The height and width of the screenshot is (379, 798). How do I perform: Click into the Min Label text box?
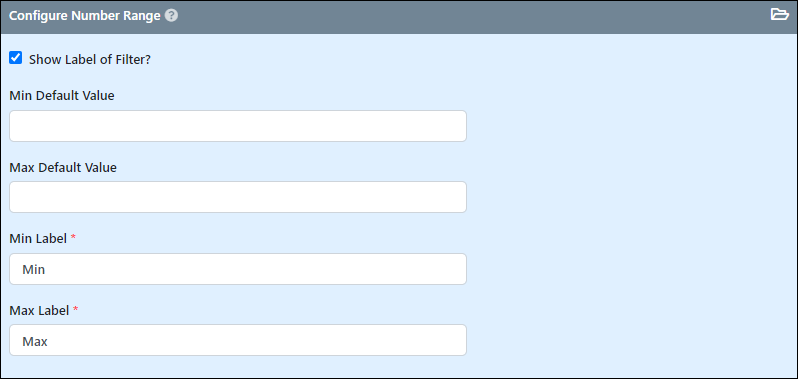click(238, 269)
